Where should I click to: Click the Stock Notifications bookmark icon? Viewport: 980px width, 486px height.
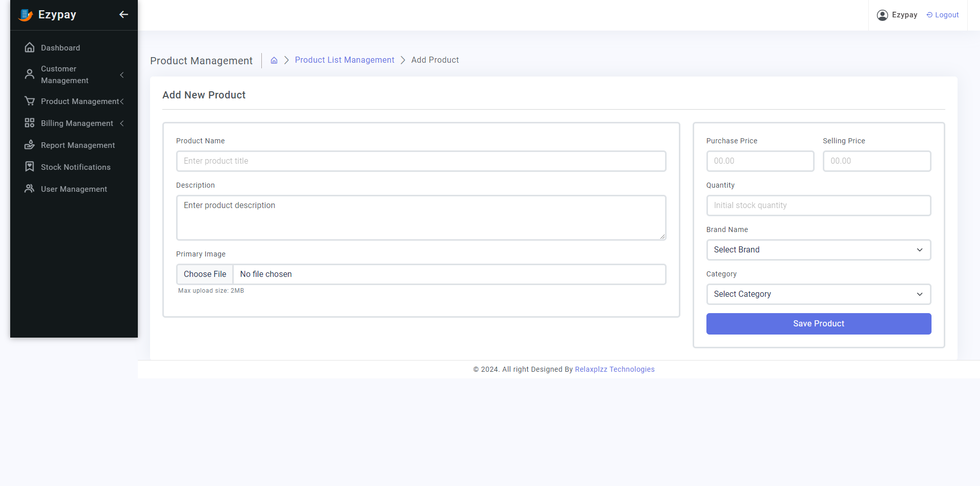pyautogui.click(x=30, y=167)
